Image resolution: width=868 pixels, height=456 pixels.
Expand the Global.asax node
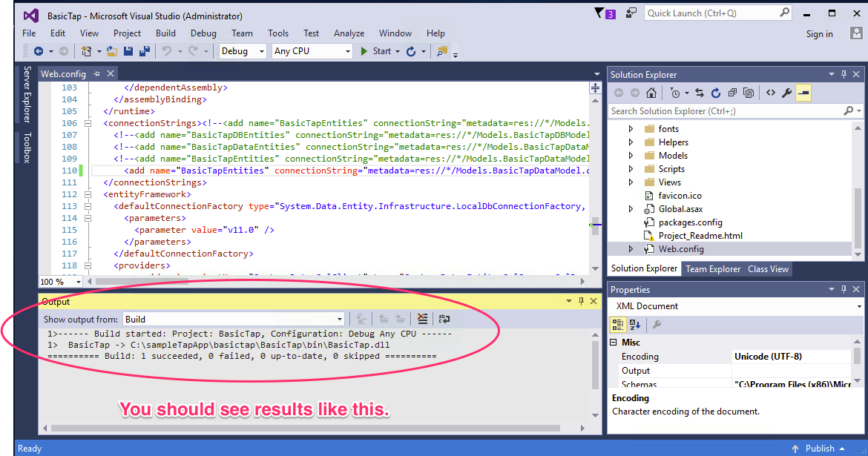pos(631,209)
